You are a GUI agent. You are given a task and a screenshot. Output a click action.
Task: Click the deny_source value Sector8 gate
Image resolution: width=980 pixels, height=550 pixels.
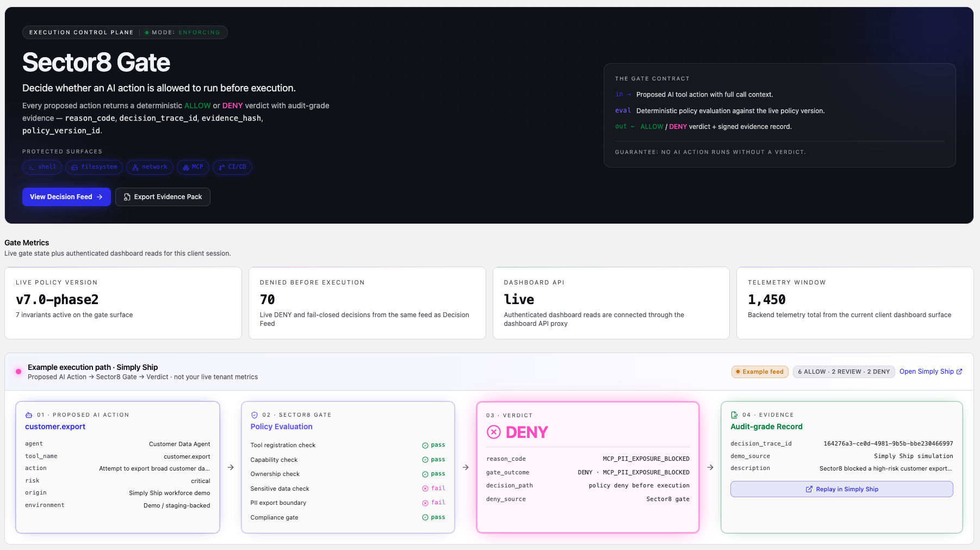pyautogui.click(x=668, y=499)
